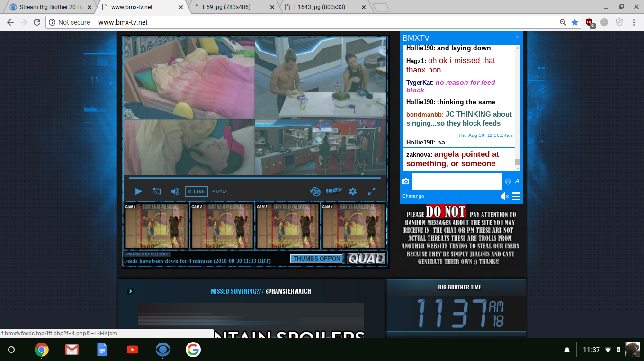Image resolution: width=644 pixels, height=361 pixels.
Task: Close the BMXTV chat panel
Action: (518, 37)
